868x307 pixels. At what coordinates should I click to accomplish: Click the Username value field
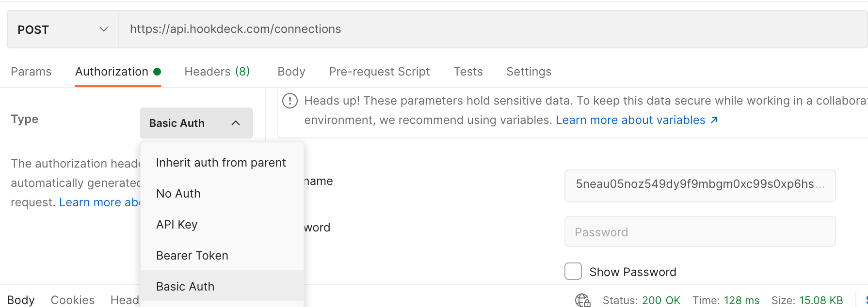[x=699, y=184]
